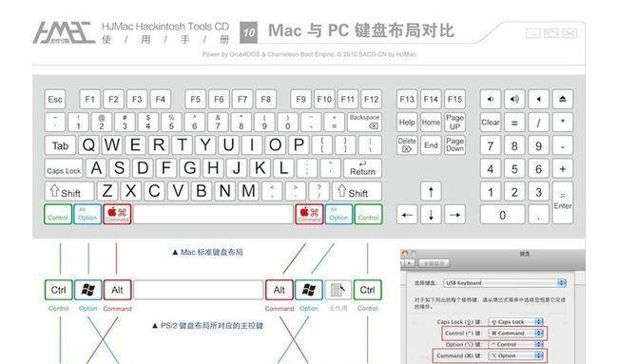Click the left Shift key
Screen dimensions: 618x364
69,191
